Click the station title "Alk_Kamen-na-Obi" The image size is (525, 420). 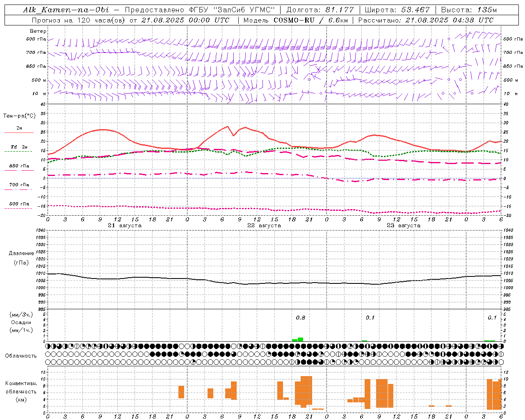pos(66,10)
